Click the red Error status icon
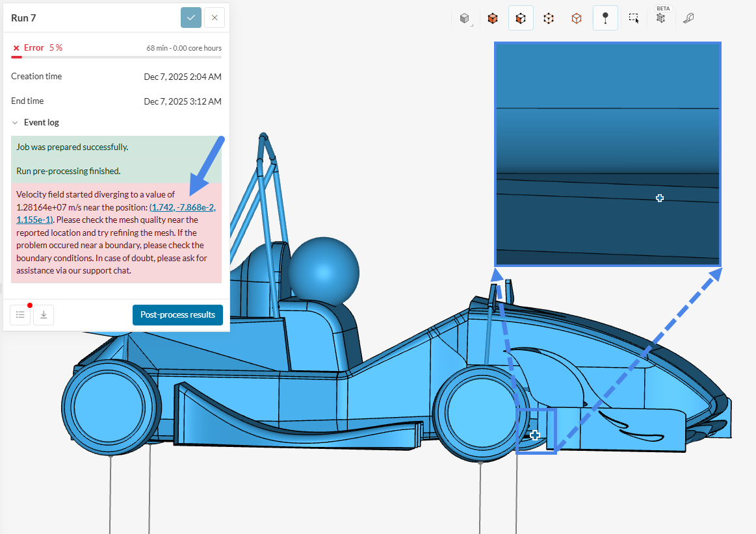756x534 pixels. 16,48
